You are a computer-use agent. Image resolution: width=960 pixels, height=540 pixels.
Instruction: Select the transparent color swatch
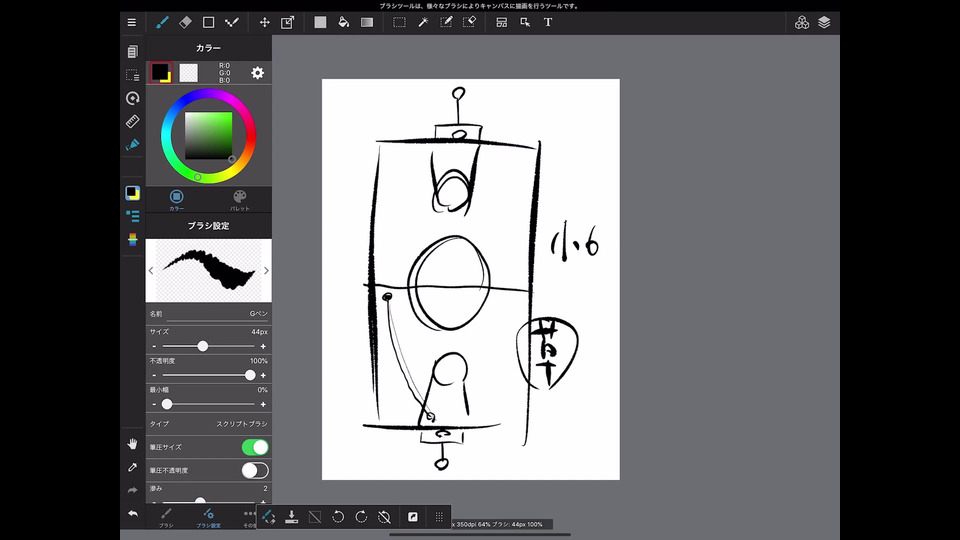[x=189, y=73]
